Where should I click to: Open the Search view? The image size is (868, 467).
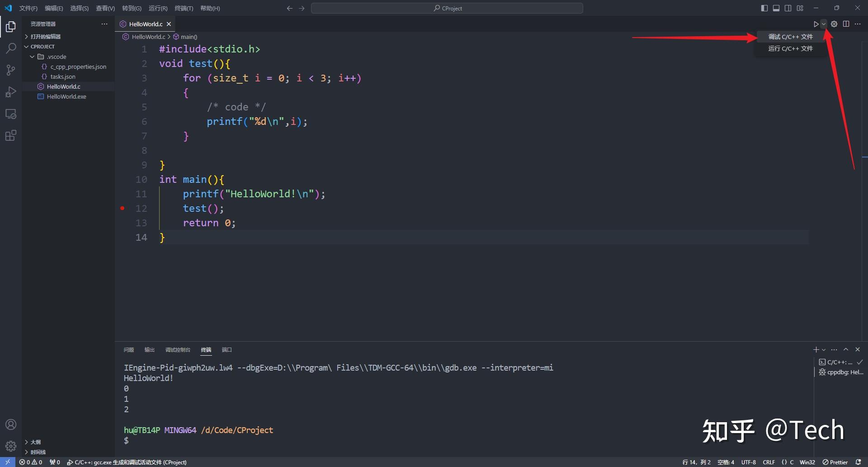pos(10,48)
